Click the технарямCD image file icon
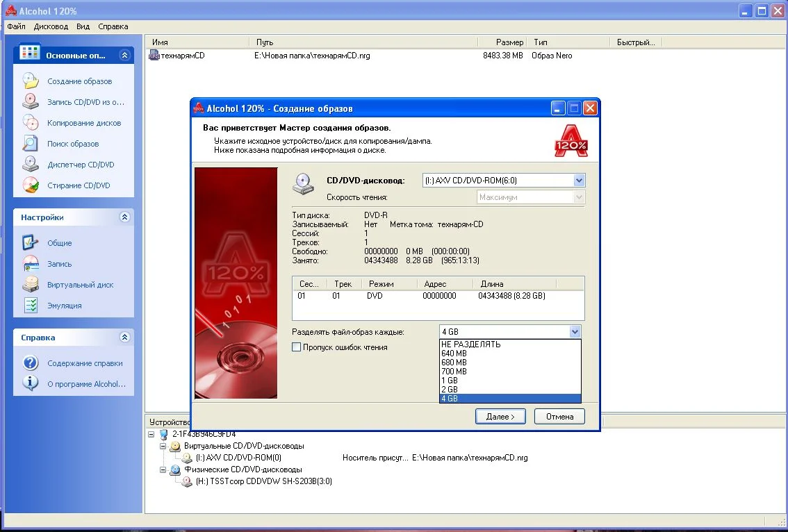 pos(154,56)
